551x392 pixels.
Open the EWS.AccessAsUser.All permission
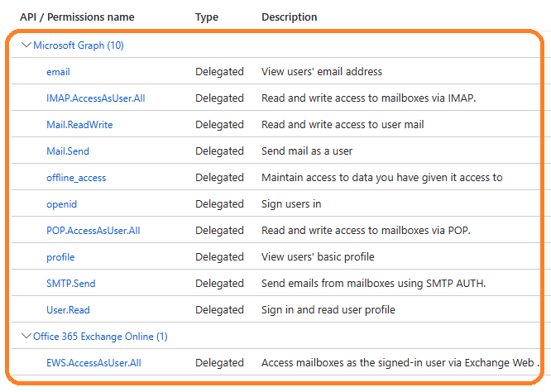point(93,363)
